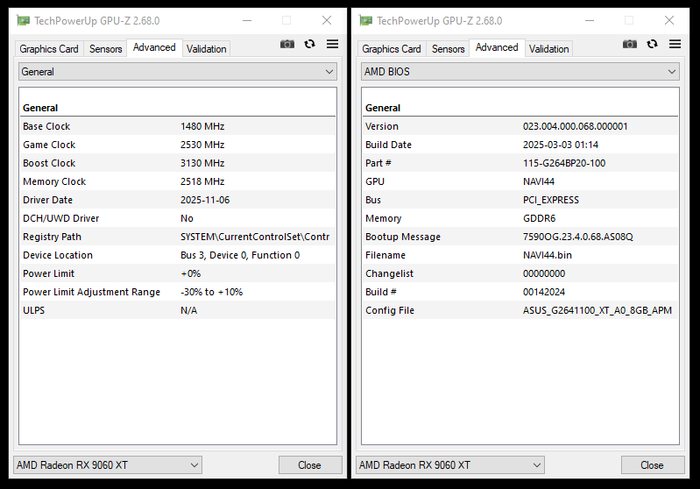The height and width of the screenshot is (489, 700).
Task: Click the GPU-Z app icon in the right title bar
Action: coord(366,20)
